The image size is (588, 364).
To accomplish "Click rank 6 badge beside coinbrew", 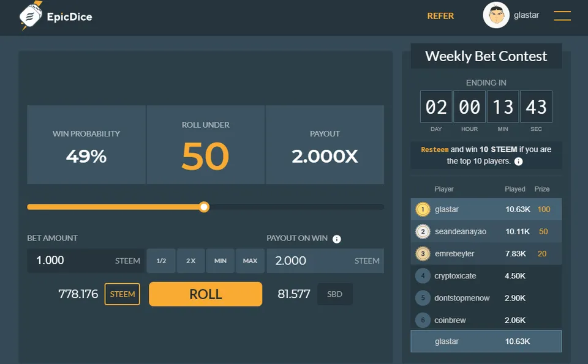I will [x=423, y=320].
